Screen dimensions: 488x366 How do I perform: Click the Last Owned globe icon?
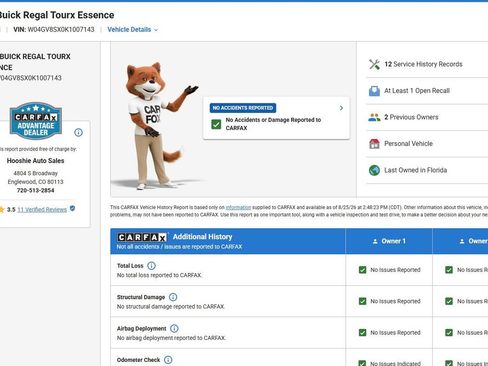(374, 170)
